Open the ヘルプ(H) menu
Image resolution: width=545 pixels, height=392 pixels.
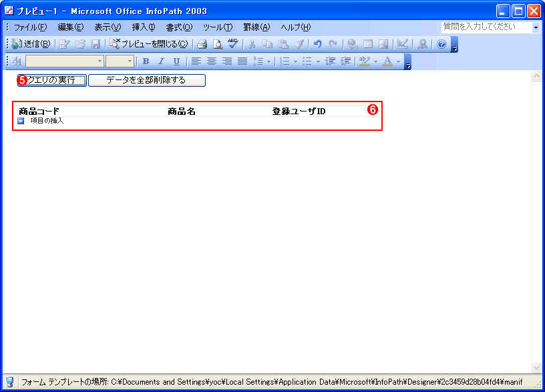tap(295, 27)
